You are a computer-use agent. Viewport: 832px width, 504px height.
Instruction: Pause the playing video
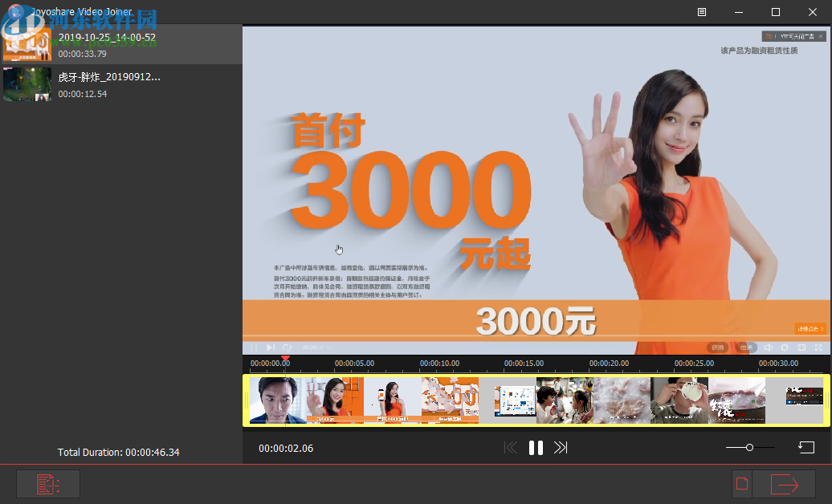pos(536,448)
